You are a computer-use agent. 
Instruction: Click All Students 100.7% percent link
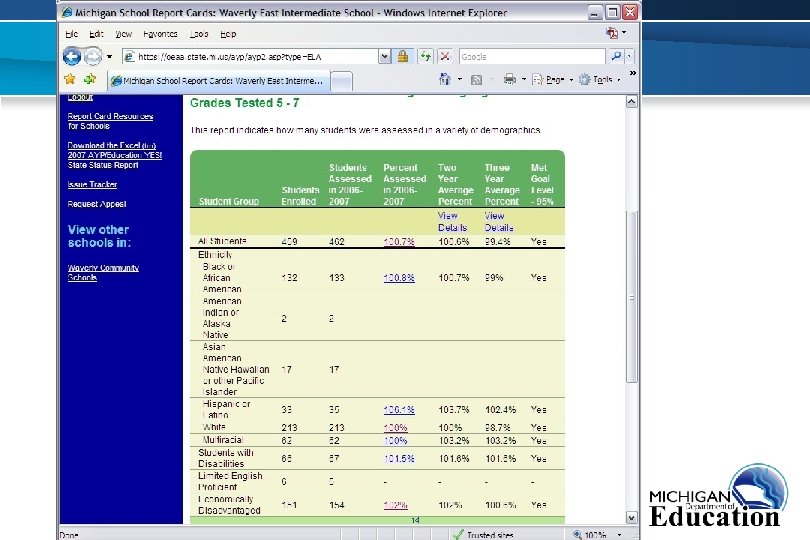click(399, 241)
